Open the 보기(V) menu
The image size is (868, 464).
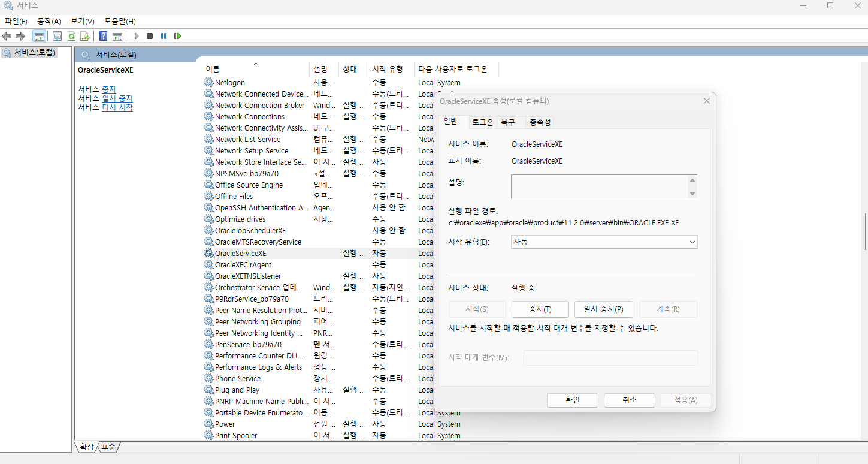click(82, 21)
